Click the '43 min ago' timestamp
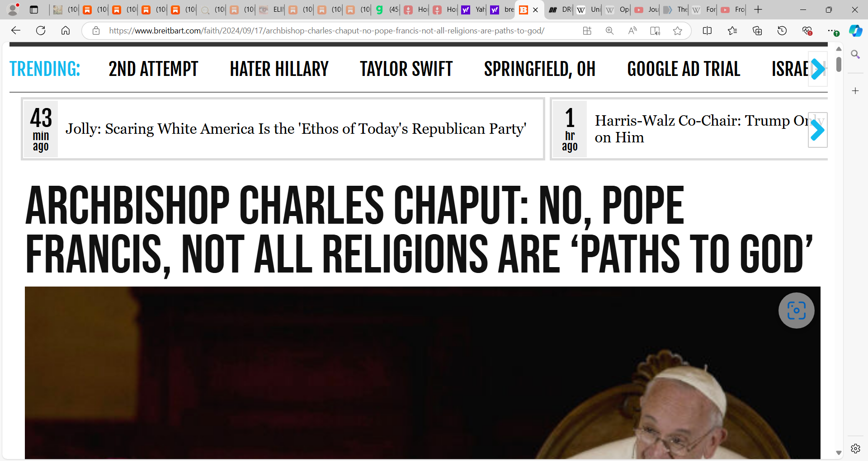 pyautogui.click(x=41, y=129)
